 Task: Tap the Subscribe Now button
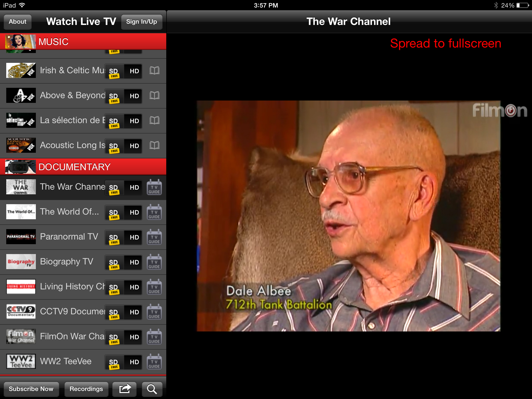(31, 389)
